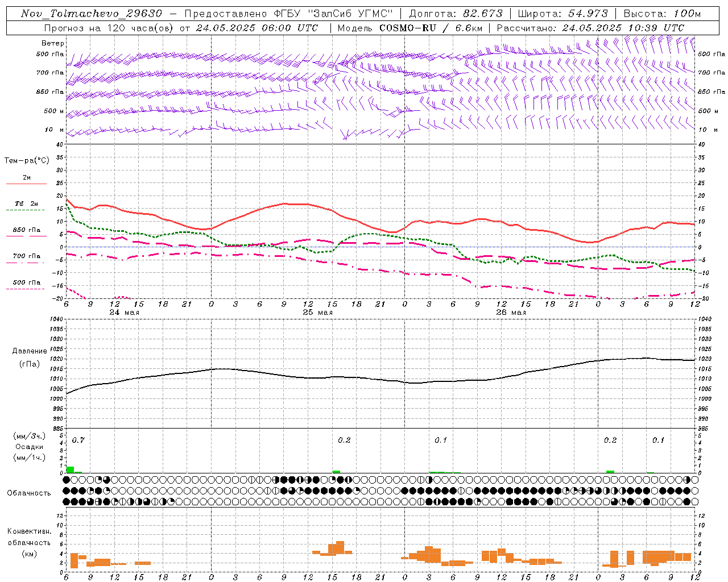Image resolution: width=728 pixels, height=582 pixels.
Task: Click the 25 мая date label
Action: click(x=318, y=313)
